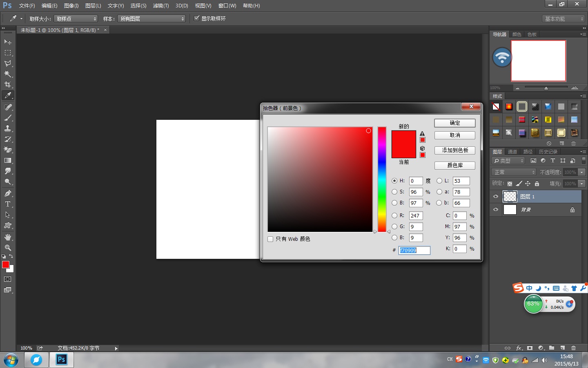Open status bar info arrow menu

(116, 348)
